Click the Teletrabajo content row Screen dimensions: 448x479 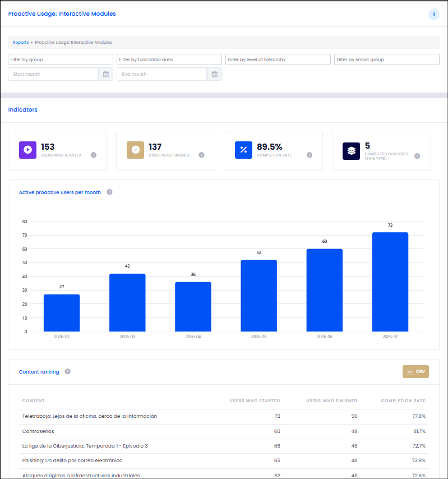[224, 416]
